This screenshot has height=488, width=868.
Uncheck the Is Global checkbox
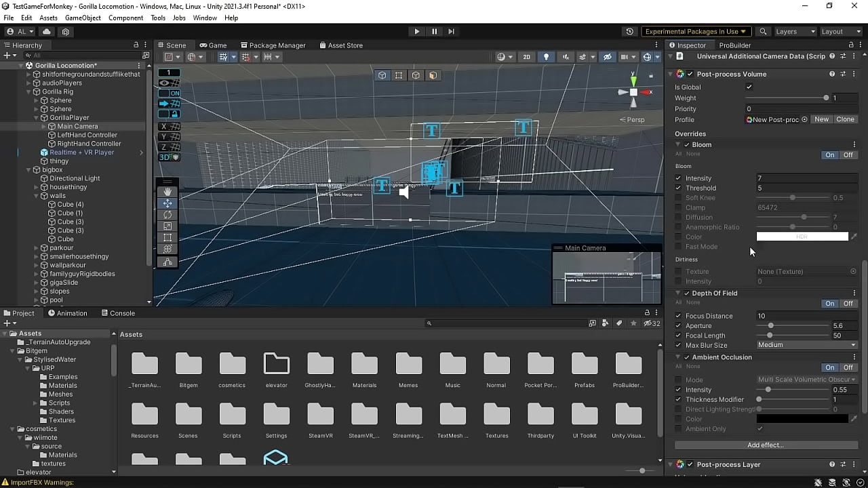click(749, 87)
